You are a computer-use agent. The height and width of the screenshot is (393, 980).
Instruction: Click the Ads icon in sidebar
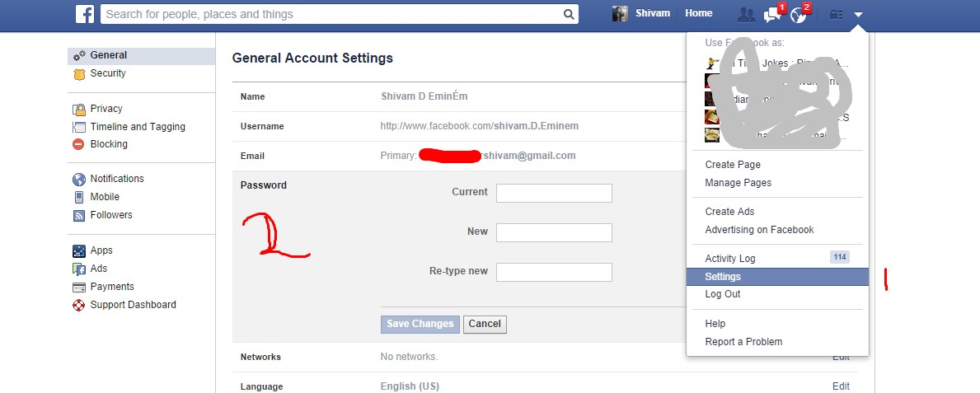click(79, 269)
